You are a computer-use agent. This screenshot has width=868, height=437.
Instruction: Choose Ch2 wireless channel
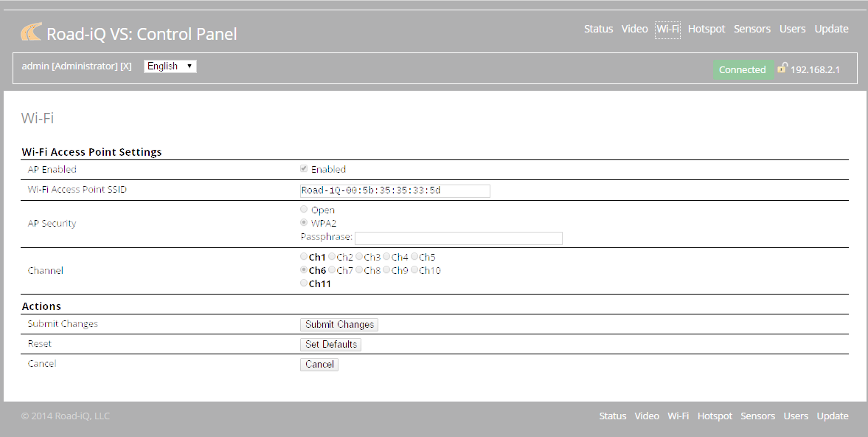coord(332,256)
